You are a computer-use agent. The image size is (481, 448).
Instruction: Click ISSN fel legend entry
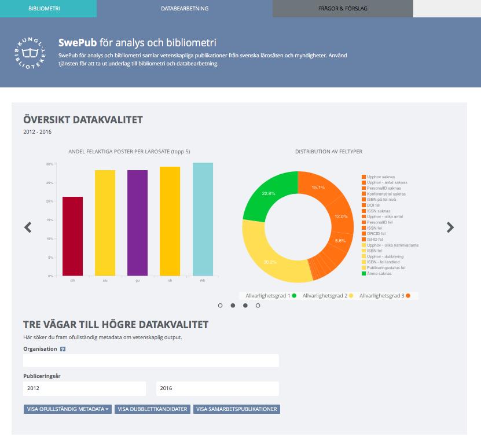pos(372,228)
